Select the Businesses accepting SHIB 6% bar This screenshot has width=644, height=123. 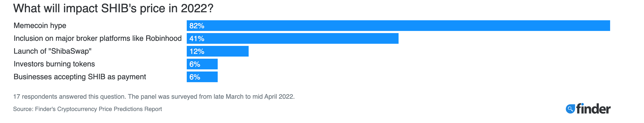pos(202,77)
